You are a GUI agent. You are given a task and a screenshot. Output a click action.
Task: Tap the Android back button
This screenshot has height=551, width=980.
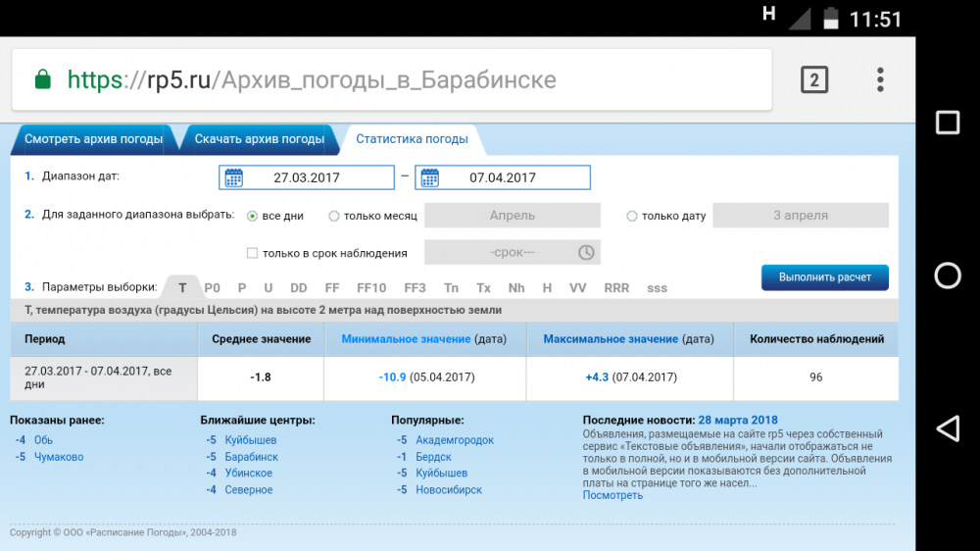(x=947, y=428)
